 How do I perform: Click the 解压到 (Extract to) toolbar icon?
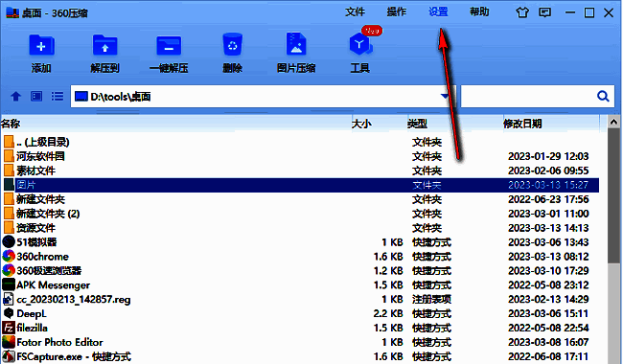[104, 46]
